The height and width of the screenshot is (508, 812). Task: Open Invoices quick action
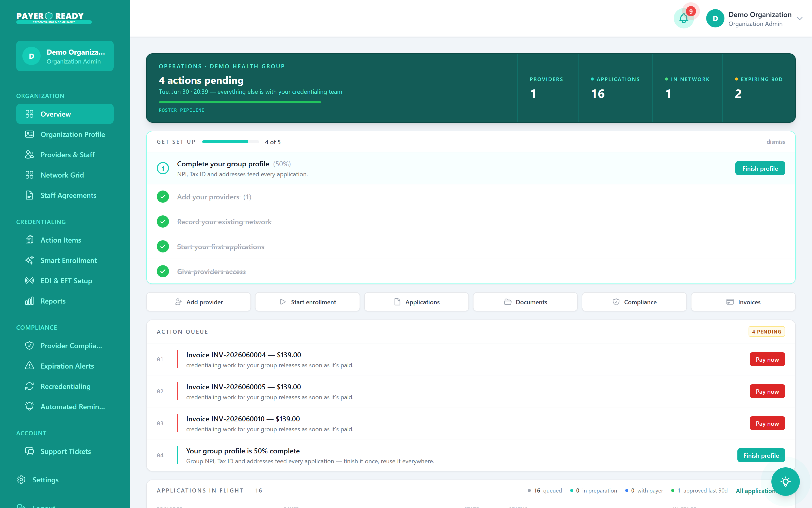(743, 302)
